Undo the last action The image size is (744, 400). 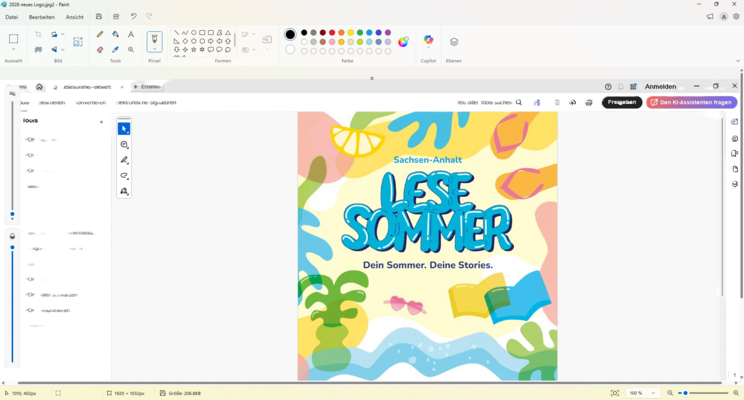(134, 17)
